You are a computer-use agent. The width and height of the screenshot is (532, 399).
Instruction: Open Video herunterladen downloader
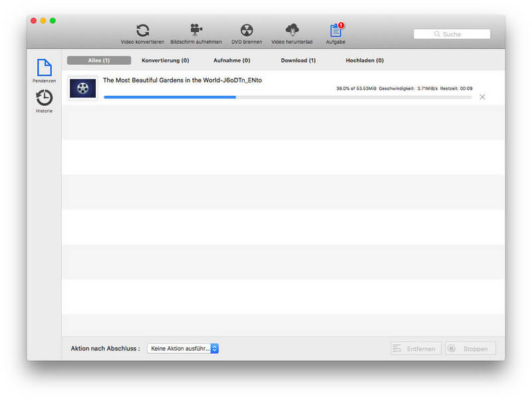pos(292,34)
